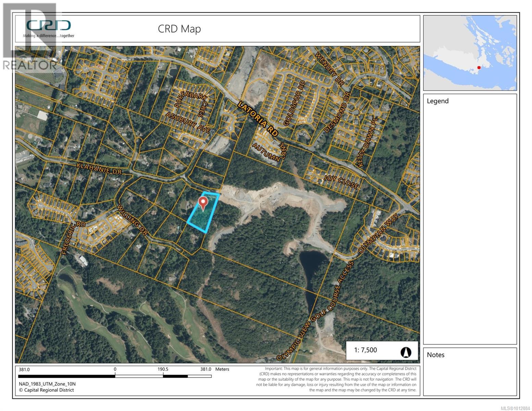Click the Frederic Rd label
Viewport: 532px width, 411px height.
coord(69,238)
